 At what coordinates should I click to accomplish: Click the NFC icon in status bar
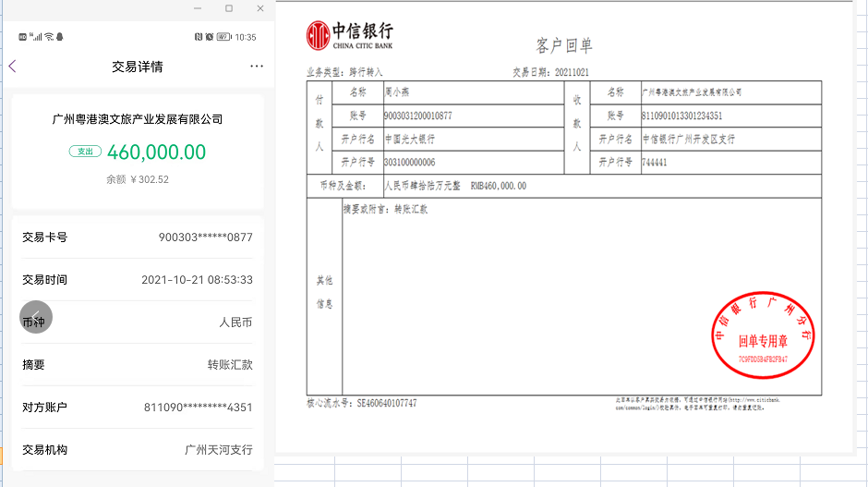coord(199,37)
